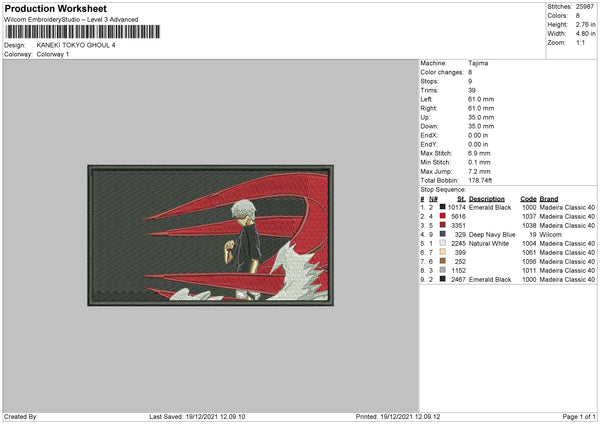Click the Width value 4.80 in

point(585,34)
